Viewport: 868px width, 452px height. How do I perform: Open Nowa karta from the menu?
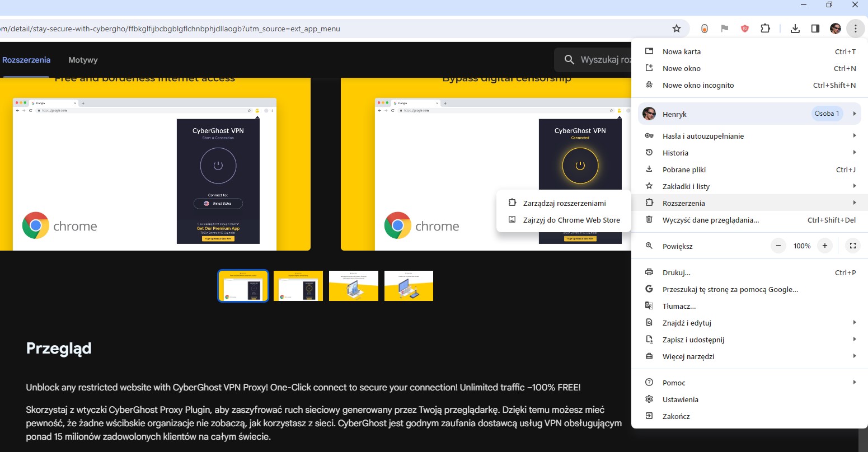tap(682, 51)
